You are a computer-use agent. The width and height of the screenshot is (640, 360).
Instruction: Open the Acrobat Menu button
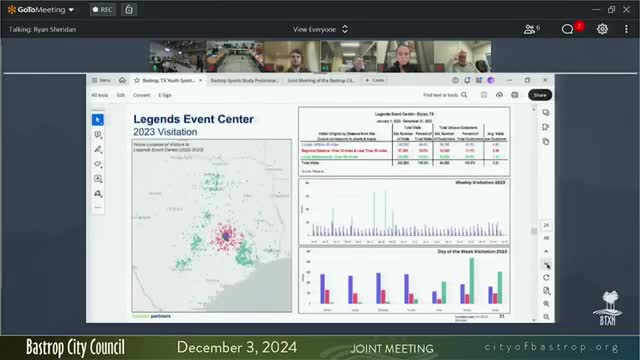pos(101,80)
